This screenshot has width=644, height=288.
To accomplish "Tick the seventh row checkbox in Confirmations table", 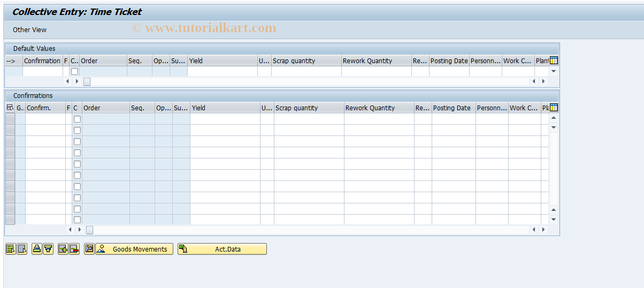I will click(x=78, y=186).
